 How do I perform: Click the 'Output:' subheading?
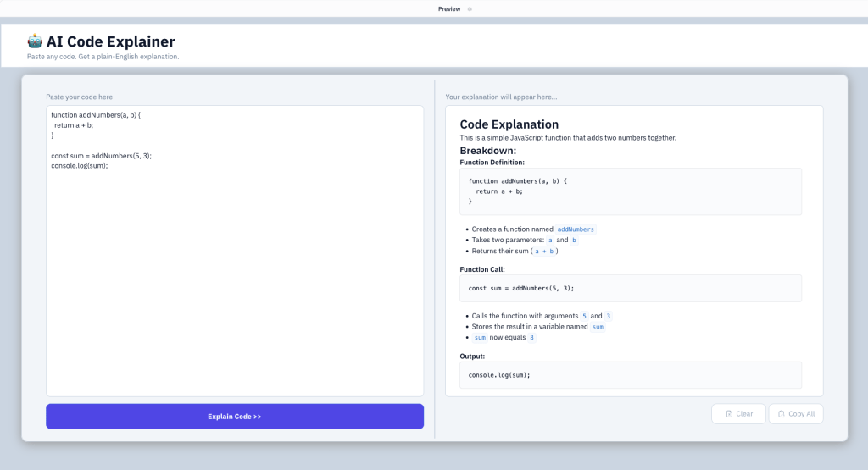pos(472,356)
